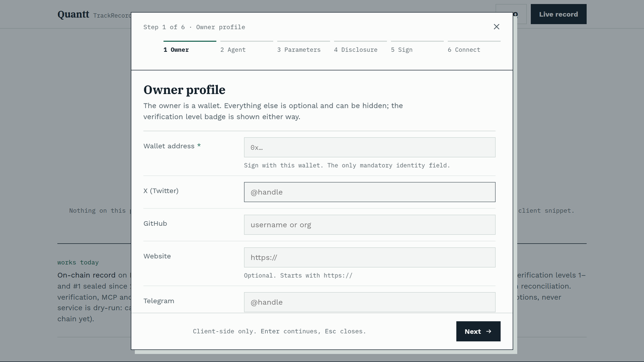Click the GitHub username field

pos(370,225)
